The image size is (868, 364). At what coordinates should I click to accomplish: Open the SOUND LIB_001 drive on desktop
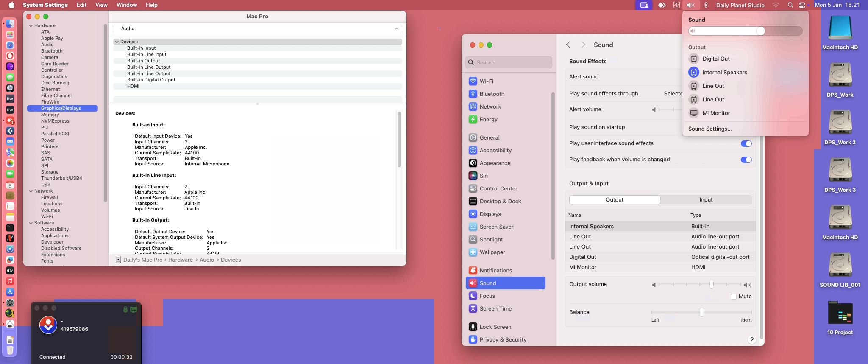840,270
